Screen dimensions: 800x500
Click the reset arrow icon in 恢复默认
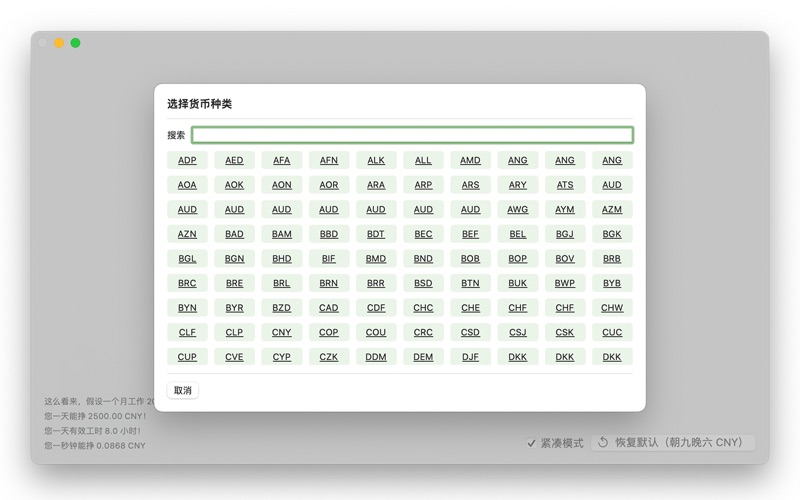coord(603,442)
